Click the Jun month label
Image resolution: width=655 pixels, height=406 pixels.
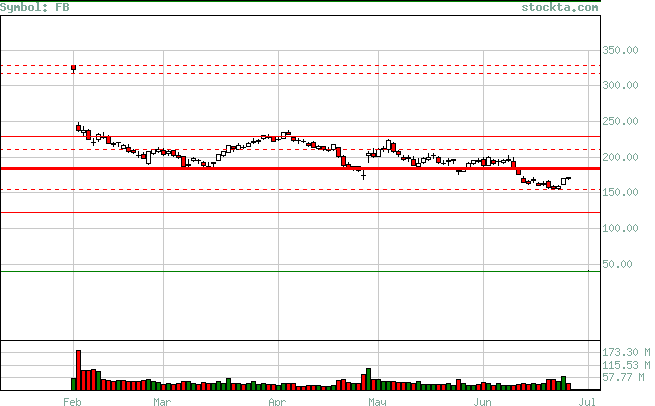tap(482, 402)
